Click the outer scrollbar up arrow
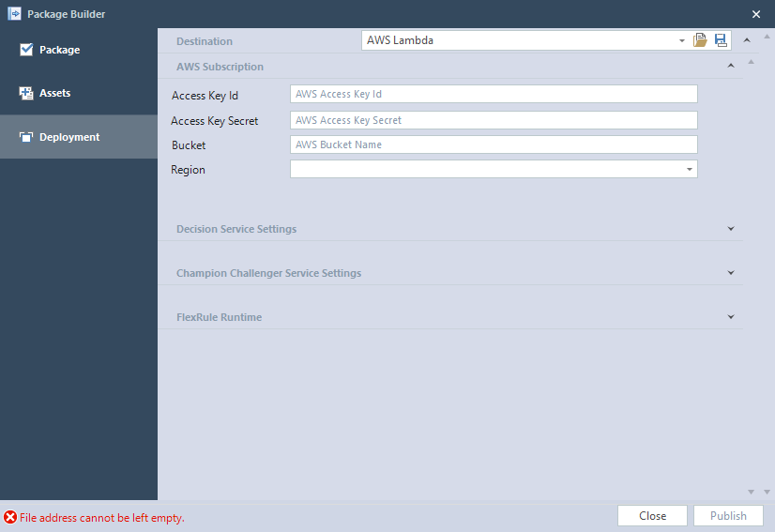 tap(767, 37)
